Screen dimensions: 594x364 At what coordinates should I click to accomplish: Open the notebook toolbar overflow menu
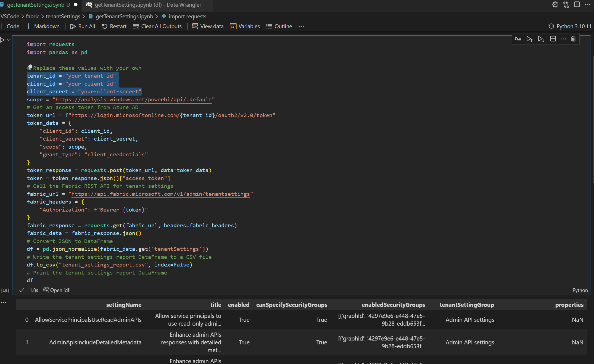[302, 26]
